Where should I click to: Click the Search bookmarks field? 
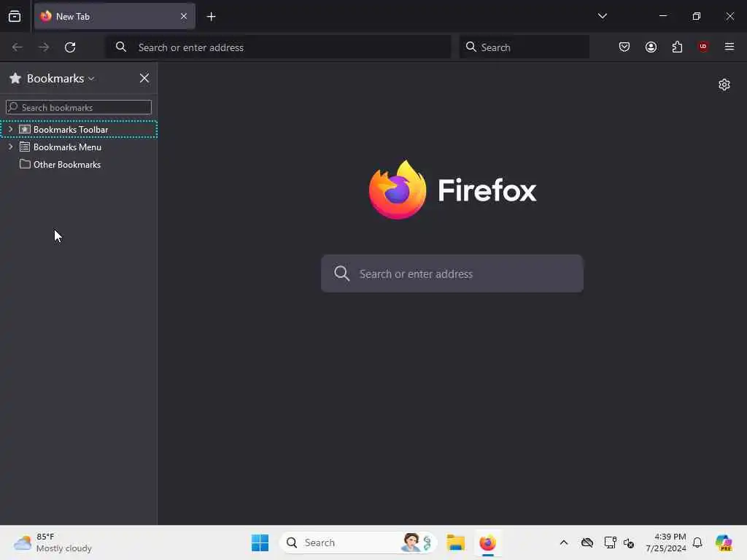(x=79, y=107)
